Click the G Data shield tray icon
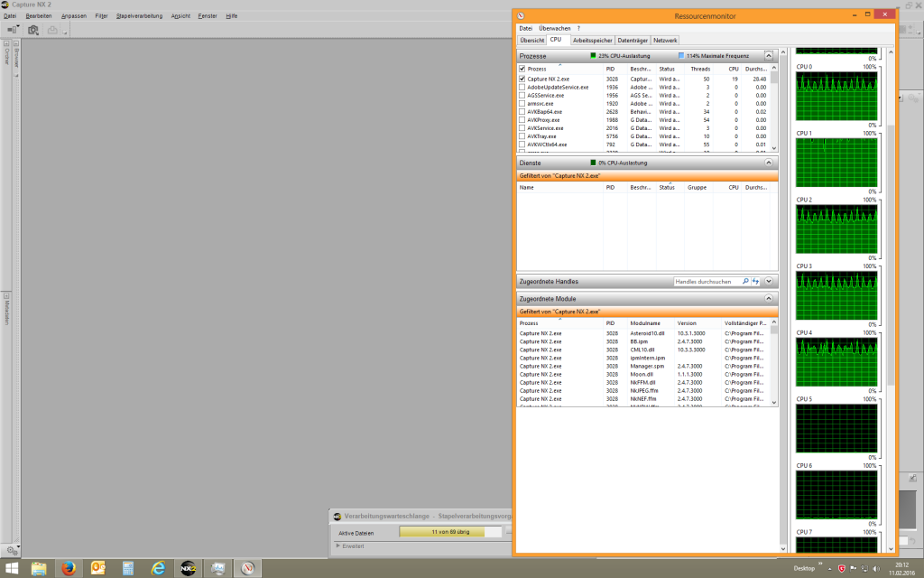 (842, 569)
